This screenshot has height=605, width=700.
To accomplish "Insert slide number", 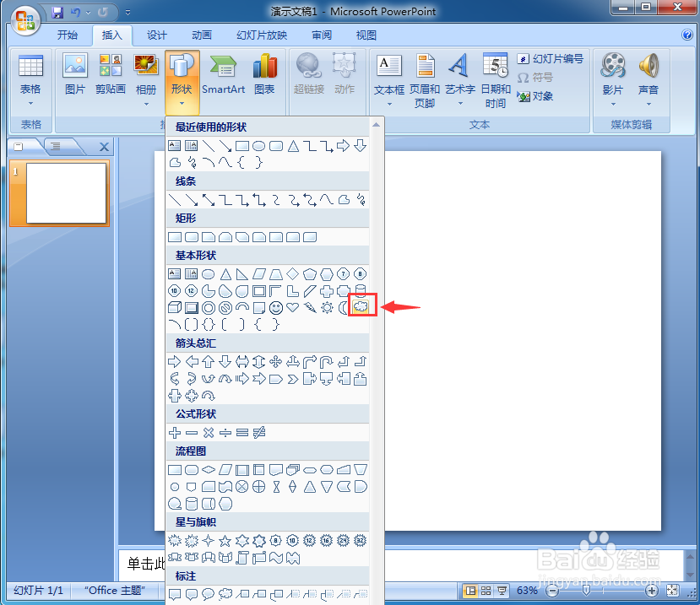I will click(551, 59).
